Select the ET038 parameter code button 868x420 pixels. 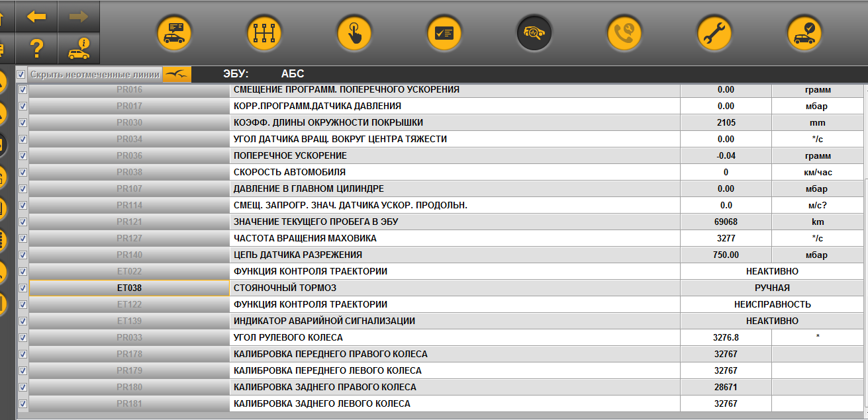129,288
